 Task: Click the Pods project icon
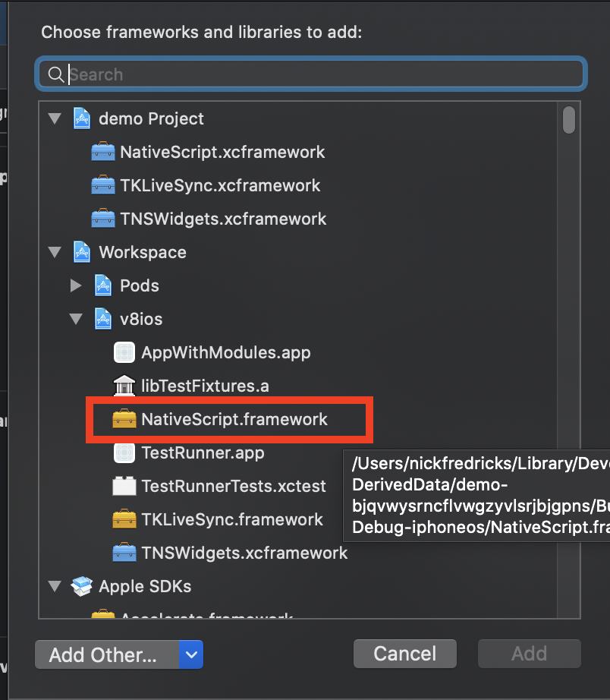point(103,285)
